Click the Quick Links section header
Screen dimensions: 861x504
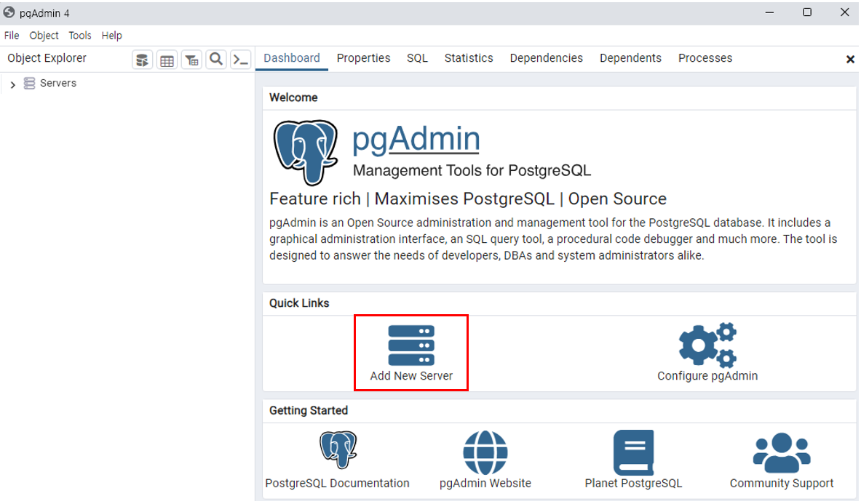(x=299, y=303)
